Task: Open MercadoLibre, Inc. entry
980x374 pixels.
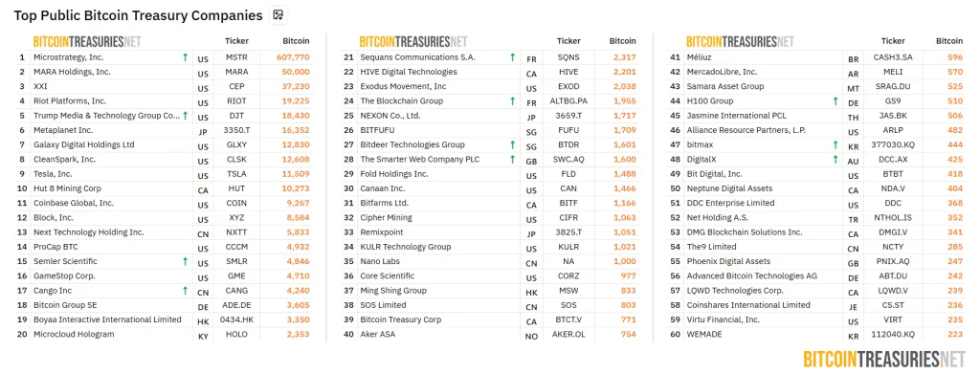Action: click(x=722, y=72)
